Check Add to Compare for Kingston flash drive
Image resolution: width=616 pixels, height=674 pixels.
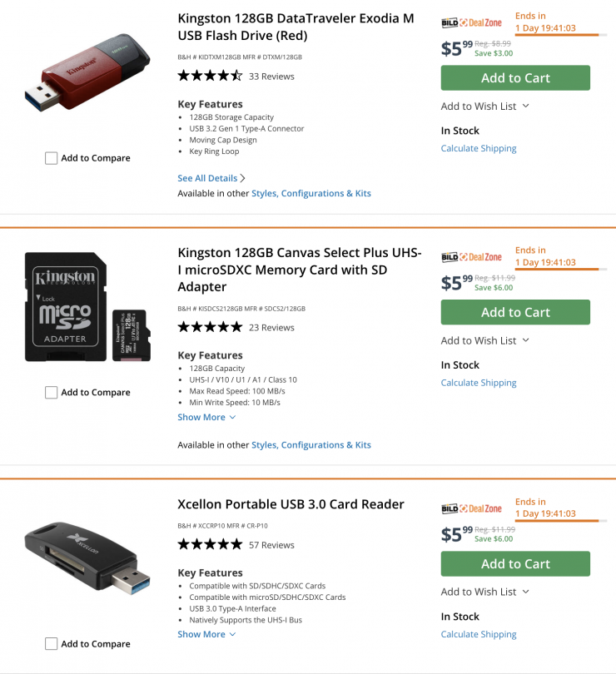click(52, 158)
